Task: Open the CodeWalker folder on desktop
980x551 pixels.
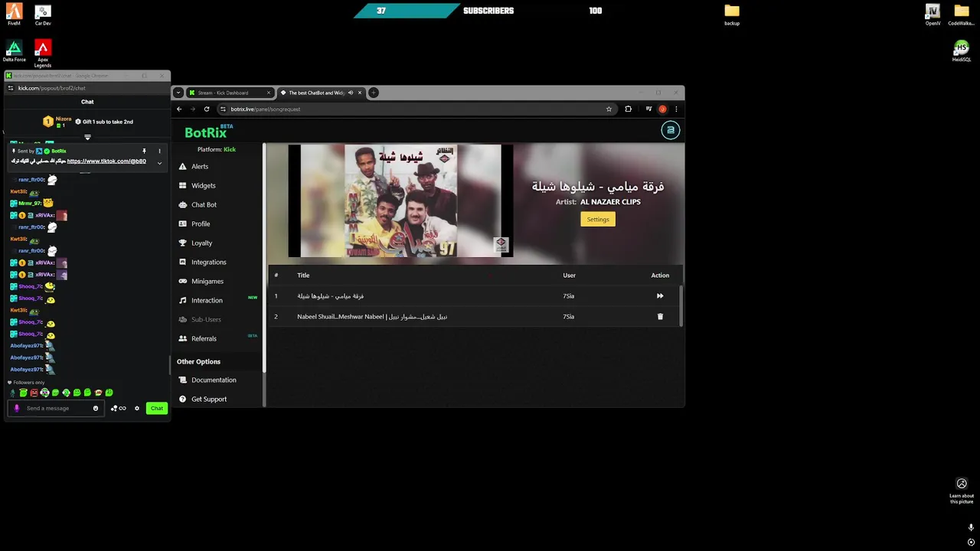Action: [x=962, y=15]
